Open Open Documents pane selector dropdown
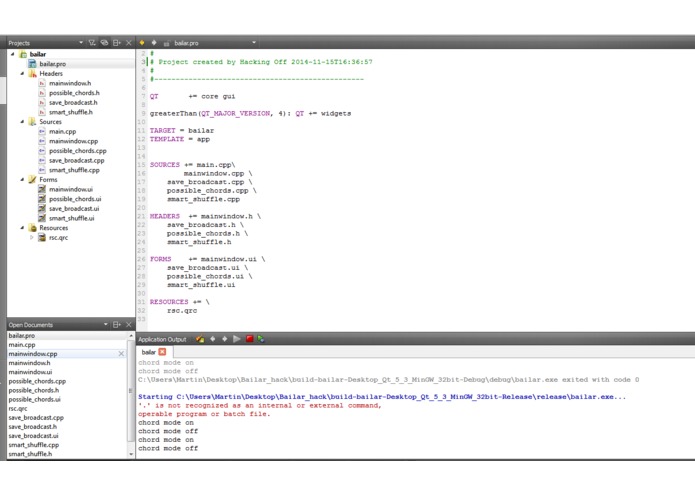Viewport: 695px width, 494px height. point(105,324)
